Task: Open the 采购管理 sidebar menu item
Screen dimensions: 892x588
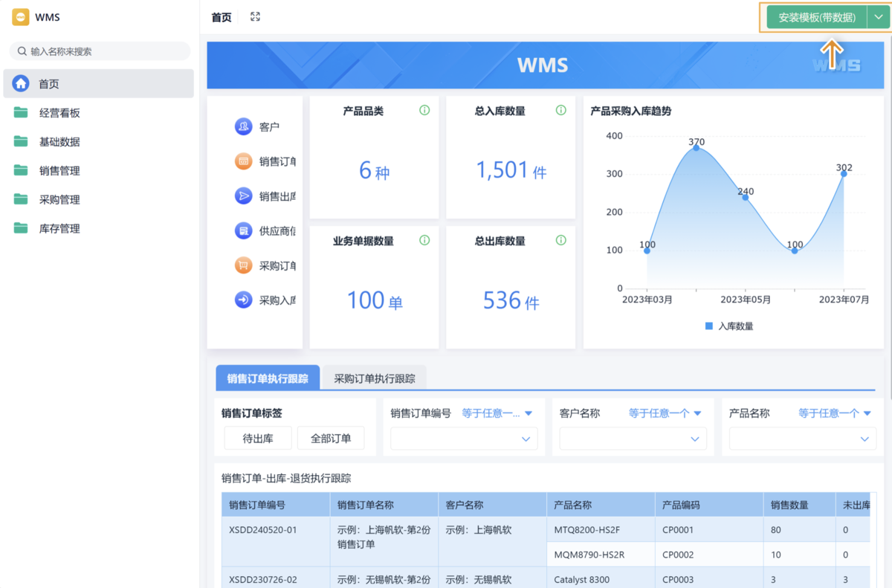Action: [x=98, y=199]
